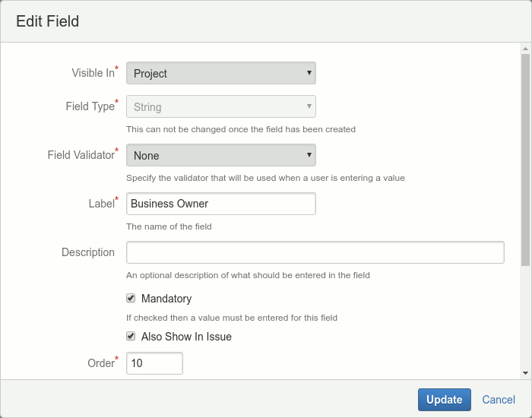Uncheck the Also Show In Issue checkbox
Viewport: 532px width, 418px height.
tap(131, 336)
